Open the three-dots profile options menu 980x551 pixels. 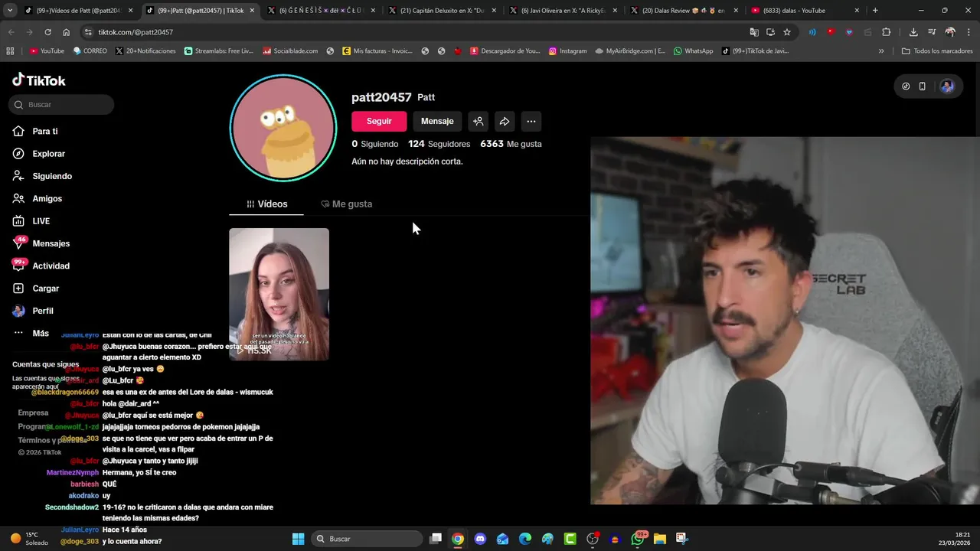pyautogui.click(x=531, y=121)
